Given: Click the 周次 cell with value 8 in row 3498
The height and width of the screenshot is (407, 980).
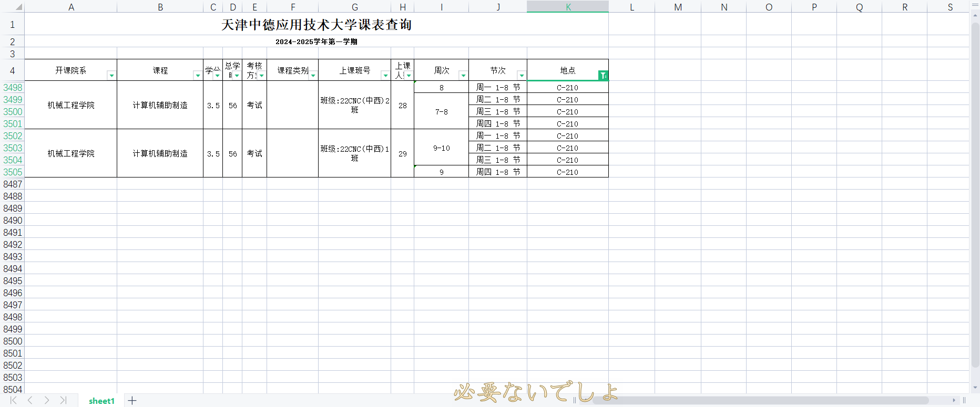Looking at the screenshot, I should [x=442, y=88].
